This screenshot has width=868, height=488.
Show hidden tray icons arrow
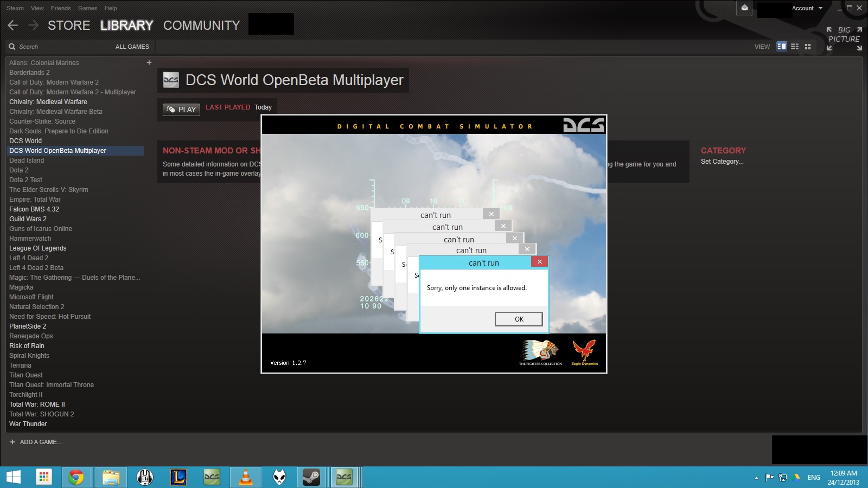(x=756, y=478)
